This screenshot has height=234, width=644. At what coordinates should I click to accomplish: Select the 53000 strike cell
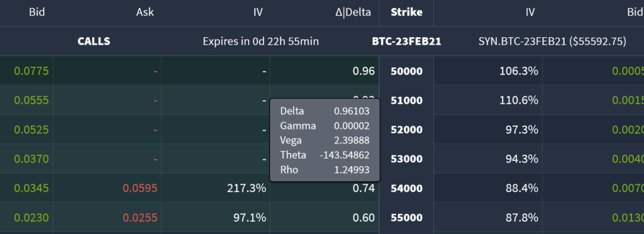point(406,159)
